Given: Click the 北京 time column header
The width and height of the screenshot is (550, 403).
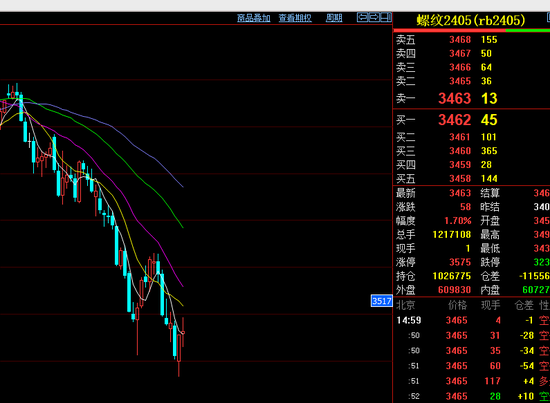Looking at the screenshot, I should pyautogui.click(x=405, y=305).
